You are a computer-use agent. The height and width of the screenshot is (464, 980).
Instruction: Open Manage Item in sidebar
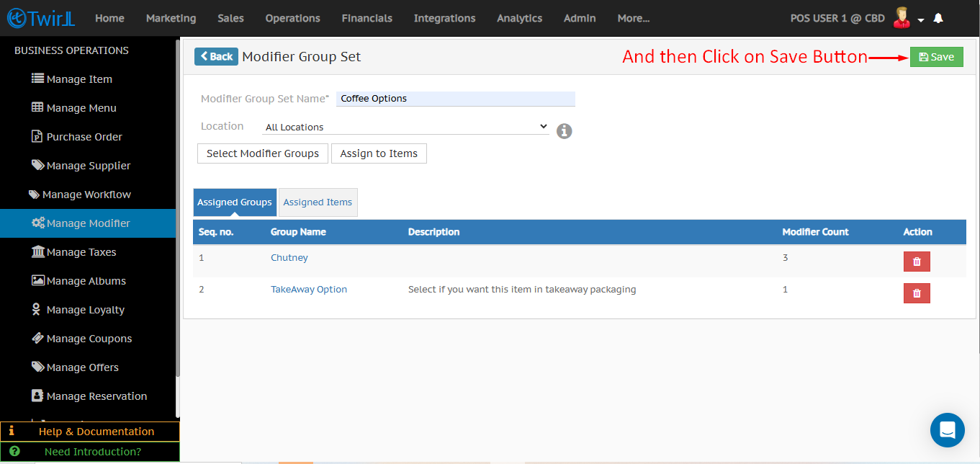tap(79, 79)
